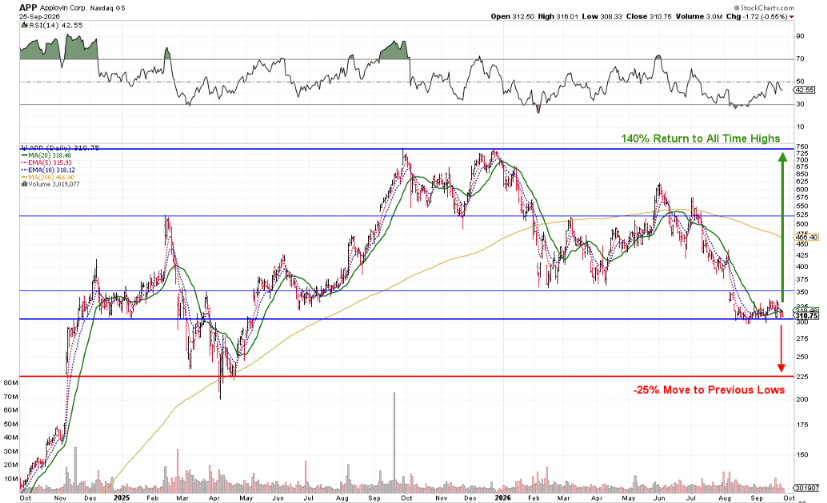Click the 40M volume axis label
Image resolution: width=827 pixels, height=503 pixels.
[11, 438]
